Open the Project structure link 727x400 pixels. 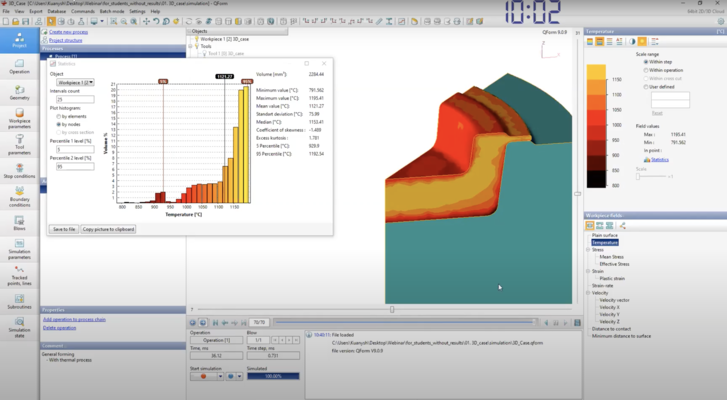click(x=65, y=40)
